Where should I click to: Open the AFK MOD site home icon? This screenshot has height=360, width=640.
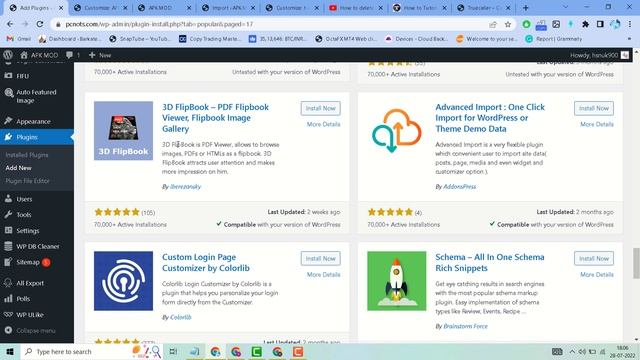tap(24, 55)
